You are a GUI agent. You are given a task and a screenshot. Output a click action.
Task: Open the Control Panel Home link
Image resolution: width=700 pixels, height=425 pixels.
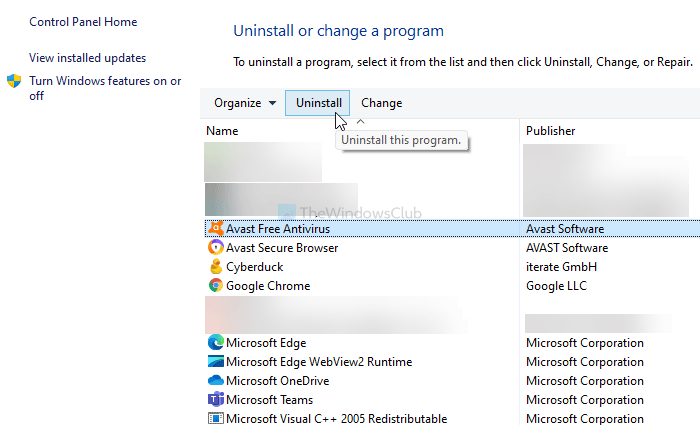(x=83, y=22)
